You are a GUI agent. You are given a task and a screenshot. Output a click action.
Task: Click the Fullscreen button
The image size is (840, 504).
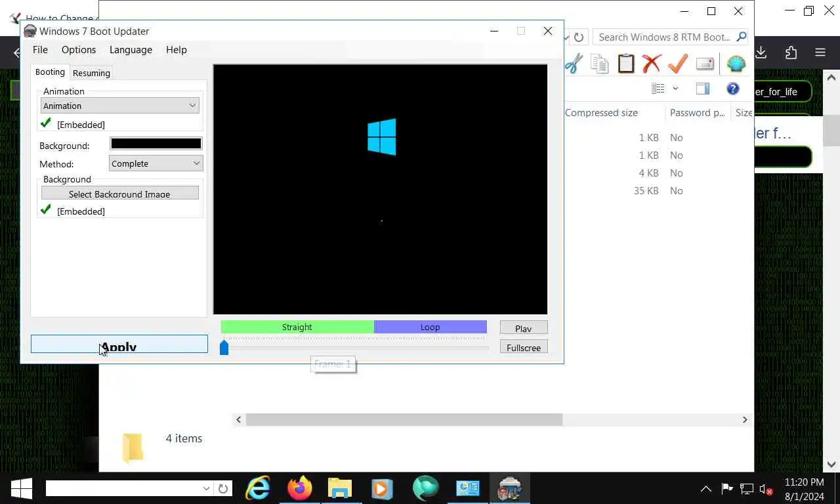coord(524,347)
